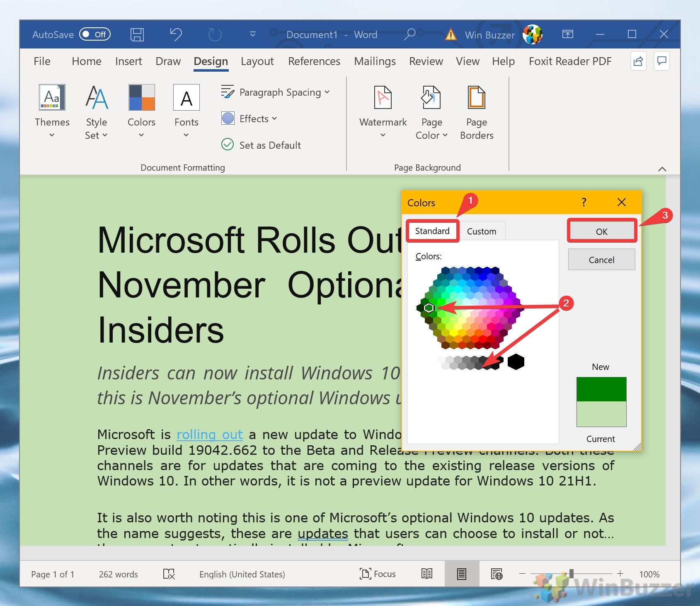Pick the selected dark green hexagon color
This screenshot has width=700, height=606.
(x=429, y=308)
